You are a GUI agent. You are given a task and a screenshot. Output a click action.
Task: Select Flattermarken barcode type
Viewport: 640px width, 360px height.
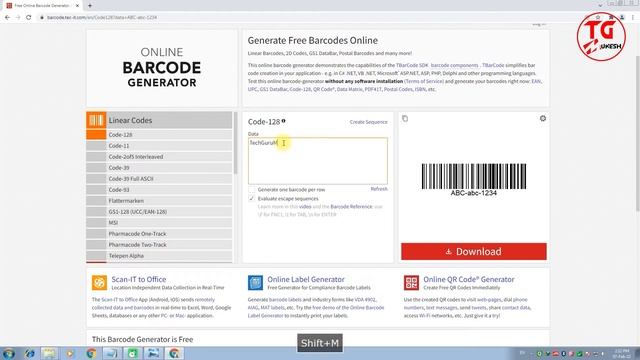coord(159,201)
